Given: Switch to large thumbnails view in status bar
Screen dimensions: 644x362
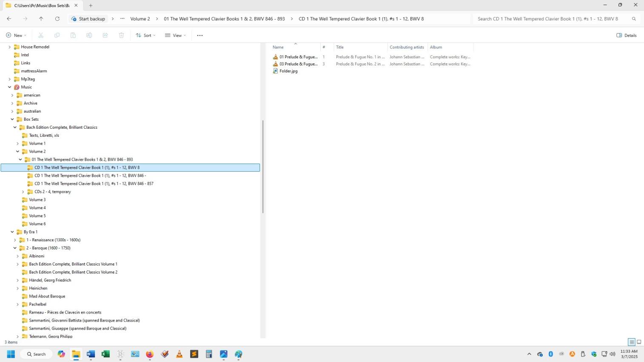Looking at the screenshot, I should point(639,342).
